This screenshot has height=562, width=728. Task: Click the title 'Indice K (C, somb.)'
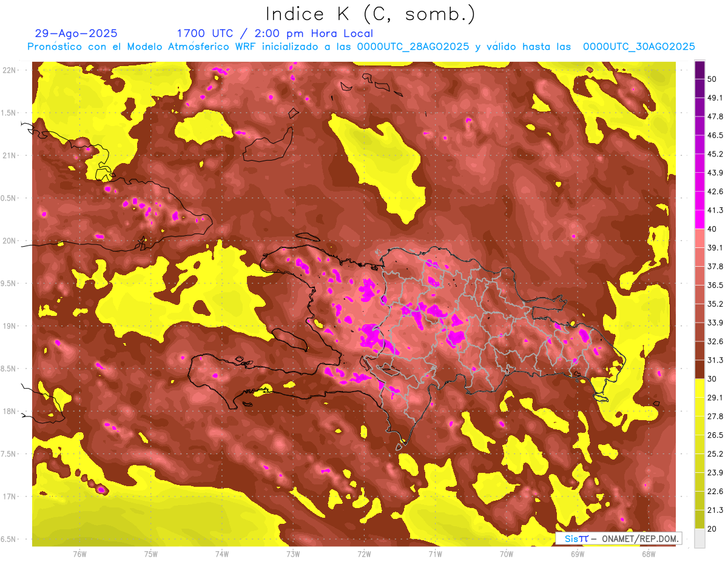coord(370,15)
